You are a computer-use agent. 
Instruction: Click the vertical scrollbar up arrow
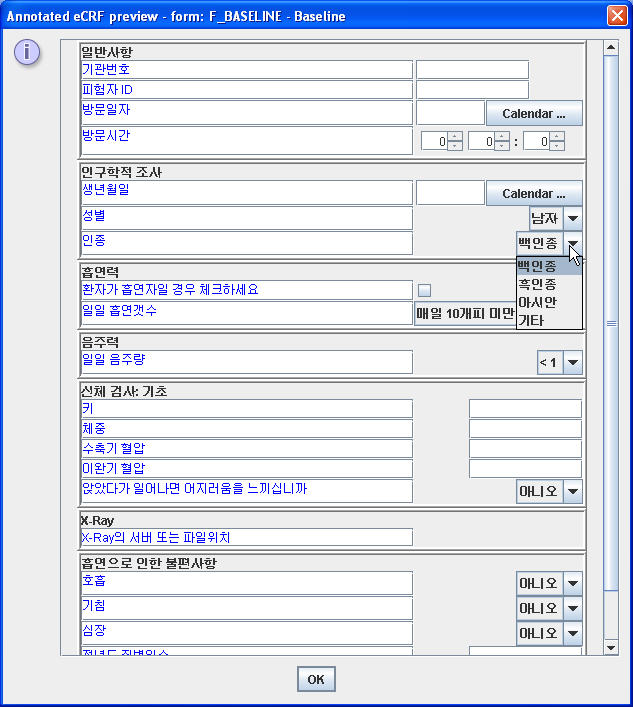click(x=611, y=47)
